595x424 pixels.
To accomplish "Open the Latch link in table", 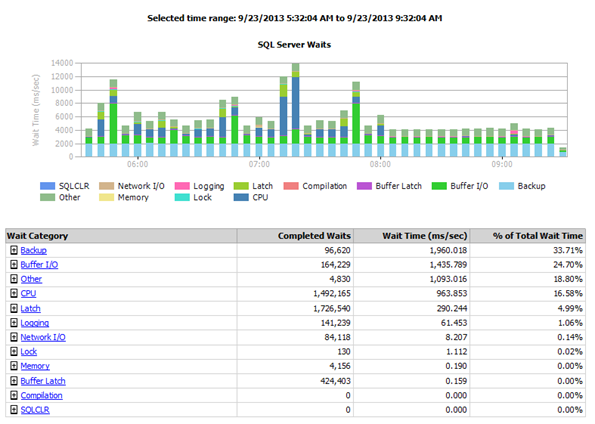I will [x=30, y=308].
